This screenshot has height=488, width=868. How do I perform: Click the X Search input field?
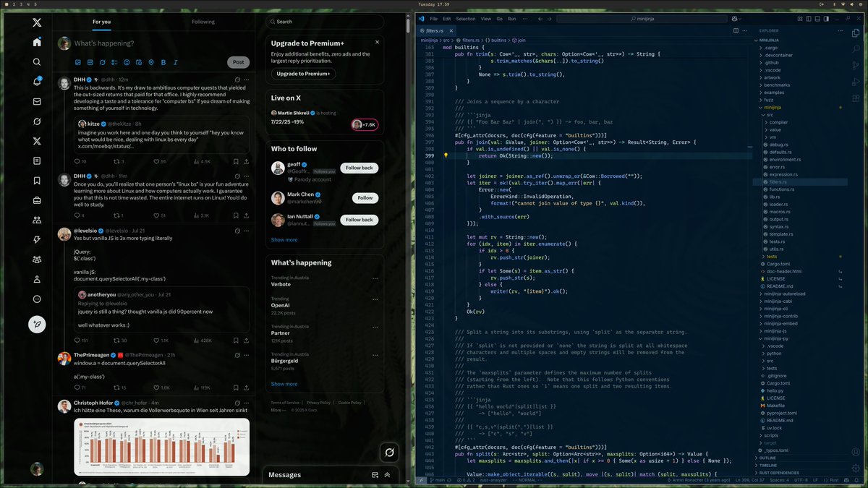324,22
